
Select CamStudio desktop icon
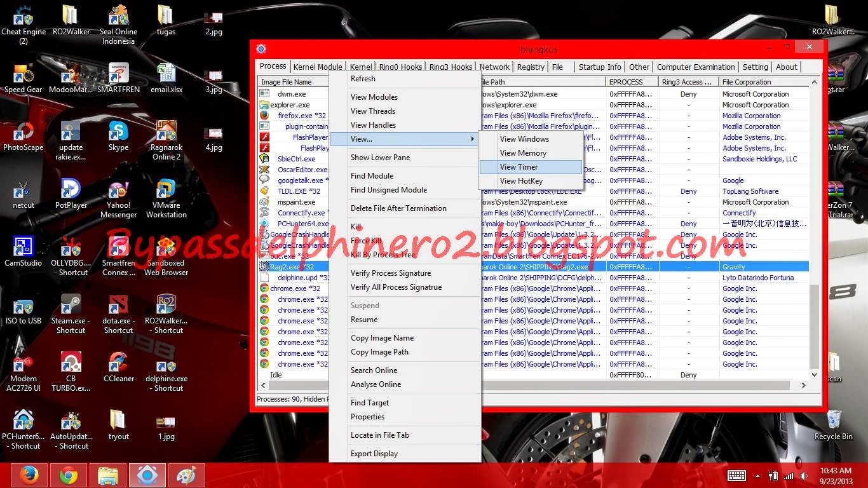[24, 252]
